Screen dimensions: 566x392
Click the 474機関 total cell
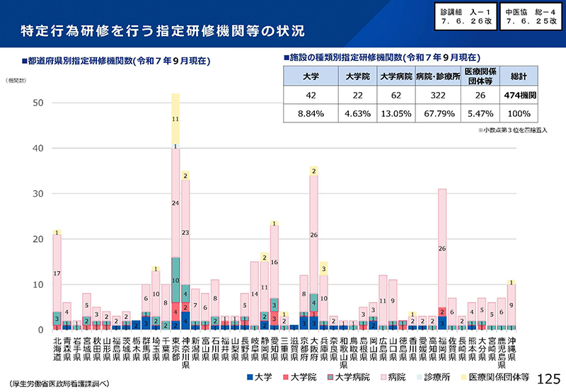click(x=521, y=96)
